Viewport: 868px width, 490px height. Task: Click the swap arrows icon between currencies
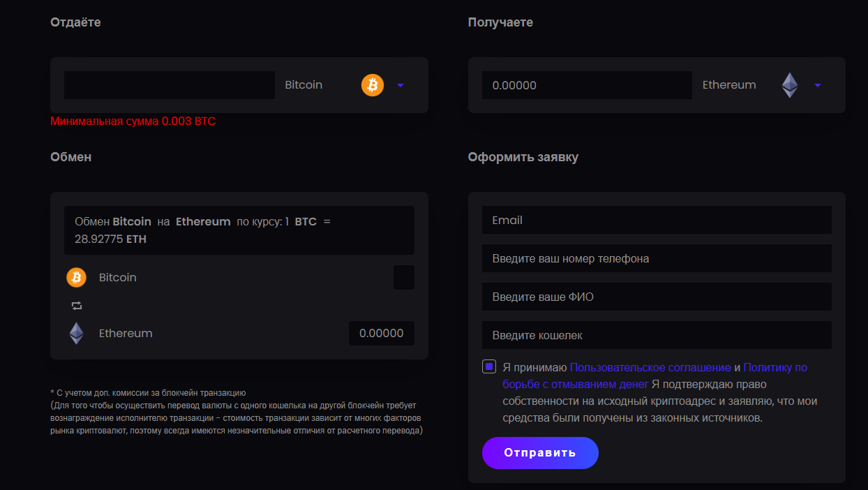click(x=76, y=306)
